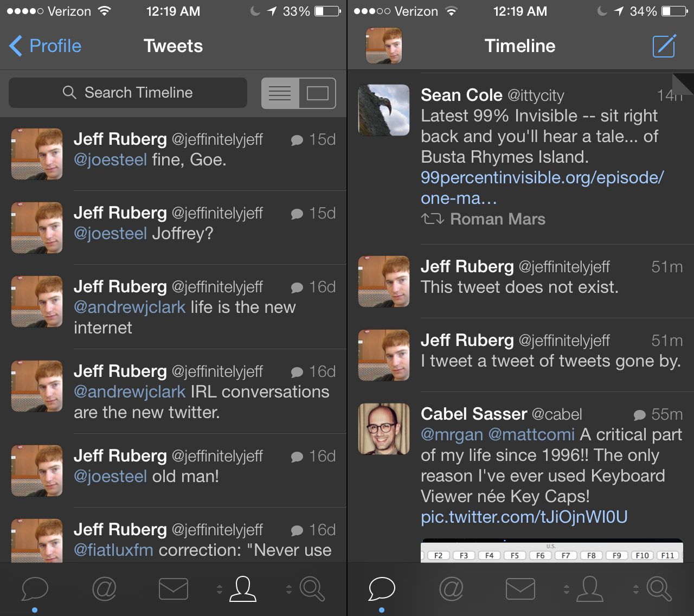Viewport: 694px width, 616px height.
Task: Open Messages envelope tab in right panel
Action: pyautogui.click(x=520, y=589)
